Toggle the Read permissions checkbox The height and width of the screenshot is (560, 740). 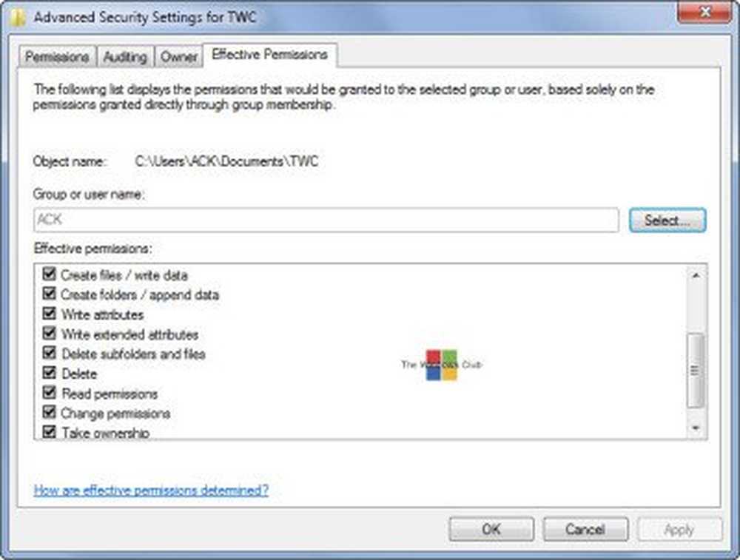[50, 393]
